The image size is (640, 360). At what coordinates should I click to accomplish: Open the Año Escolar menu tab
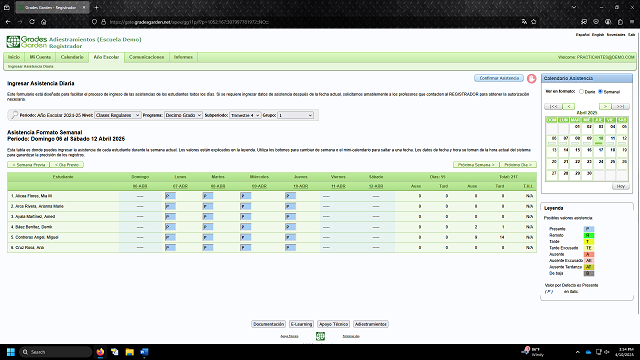(106, 57)
